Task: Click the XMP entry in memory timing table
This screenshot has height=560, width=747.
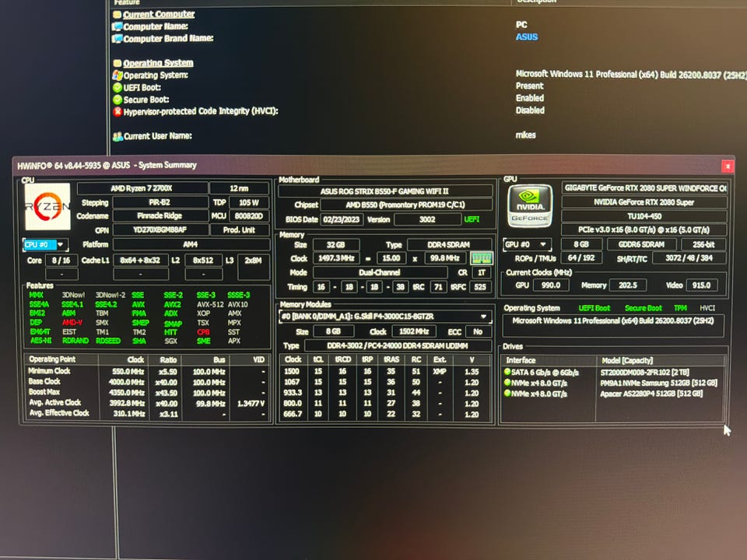Action: (x=440, y=372)
